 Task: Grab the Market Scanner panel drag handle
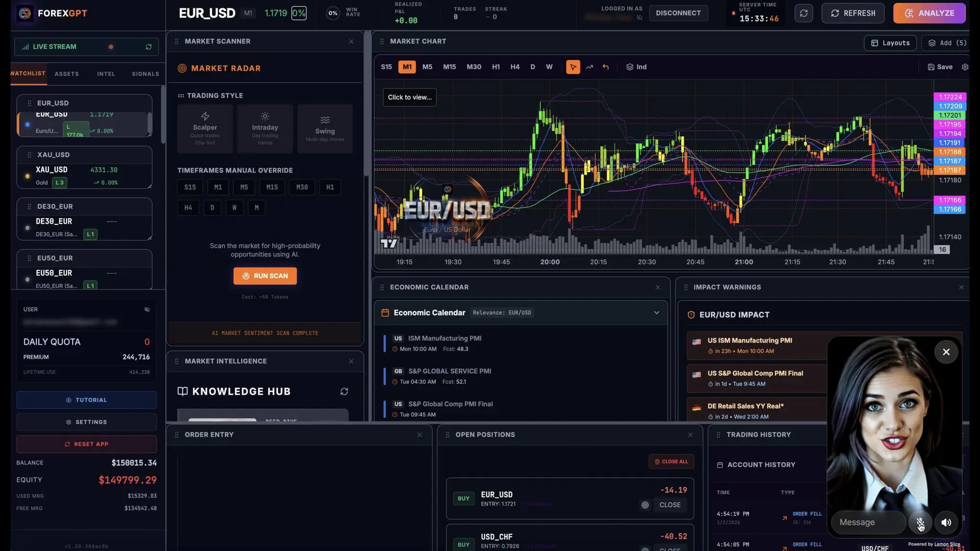[x=177, y=42]
